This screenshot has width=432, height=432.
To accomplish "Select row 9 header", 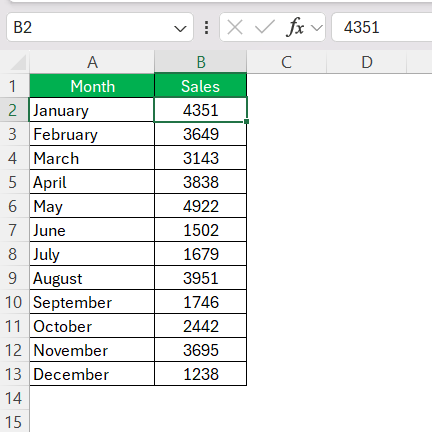I will point(14,278).
